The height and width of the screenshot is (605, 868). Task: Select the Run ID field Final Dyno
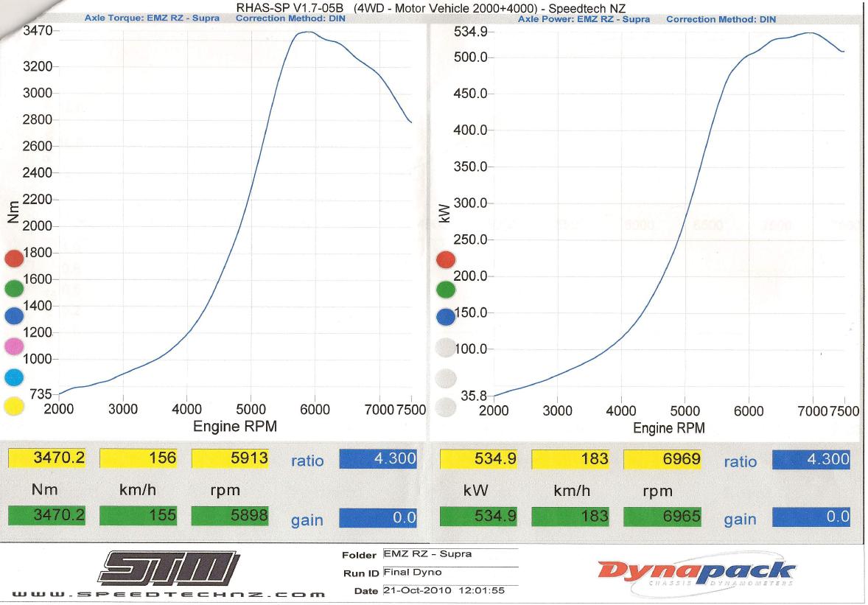[449, 572]
